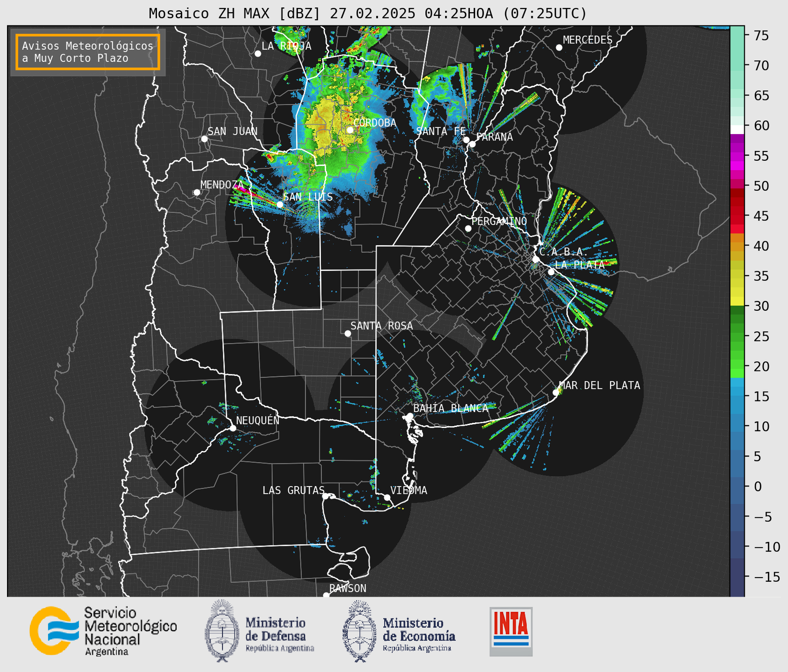Screen dimensions: 788x672
Task: Click the Servicio Meteorológico Nacional logo
Action: point(103,631)
